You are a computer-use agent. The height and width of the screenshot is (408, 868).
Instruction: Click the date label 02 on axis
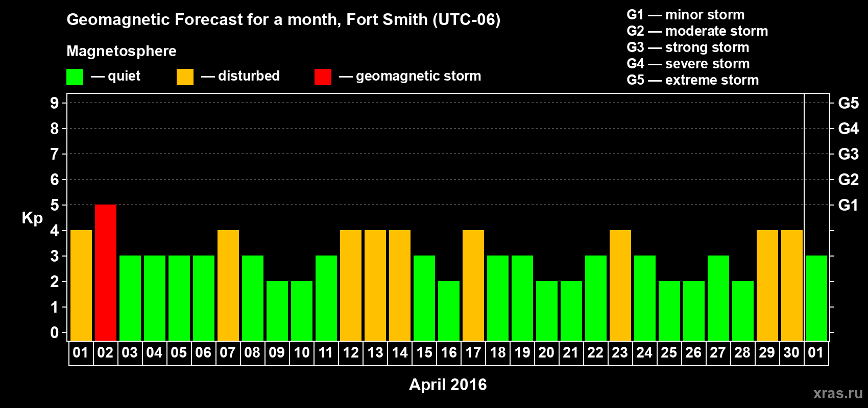(x=105, y=353)
